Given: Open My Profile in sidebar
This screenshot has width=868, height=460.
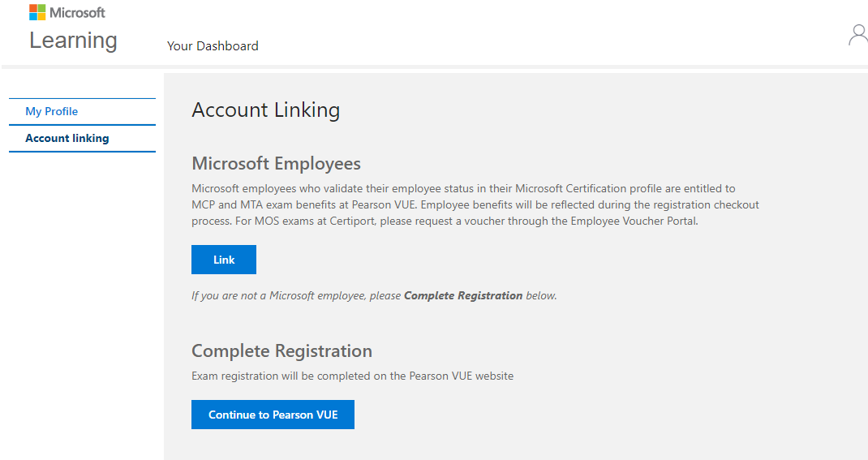Looking at the screenshot, I should click(x=51, y=111).
